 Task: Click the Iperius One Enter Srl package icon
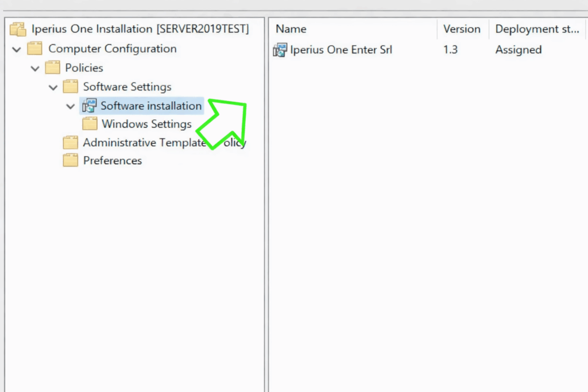click(280, 50)
